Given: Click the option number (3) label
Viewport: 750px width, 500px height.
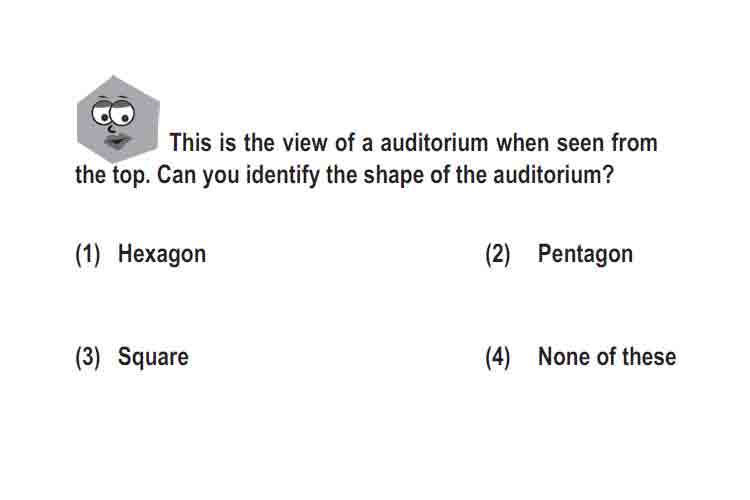Looking at the screenshot, I should [88, 357].
